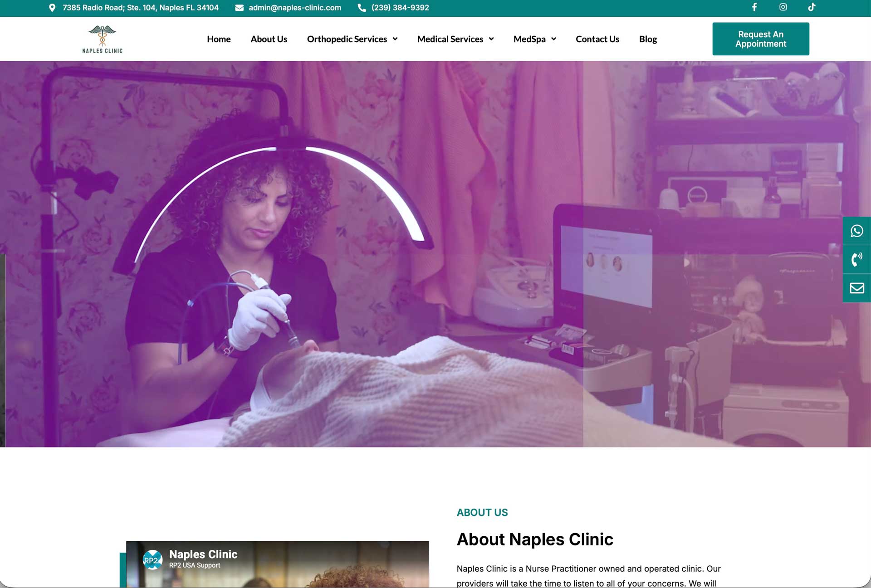
Task: Click the (239) 384-9392 phone number
Action: (x=400, y=8)
